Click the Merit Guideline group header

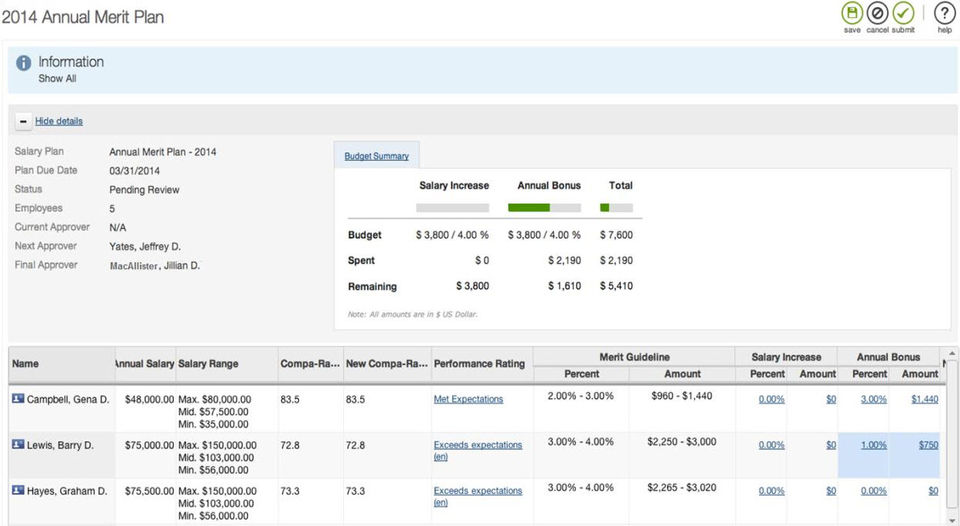[634, 357]
